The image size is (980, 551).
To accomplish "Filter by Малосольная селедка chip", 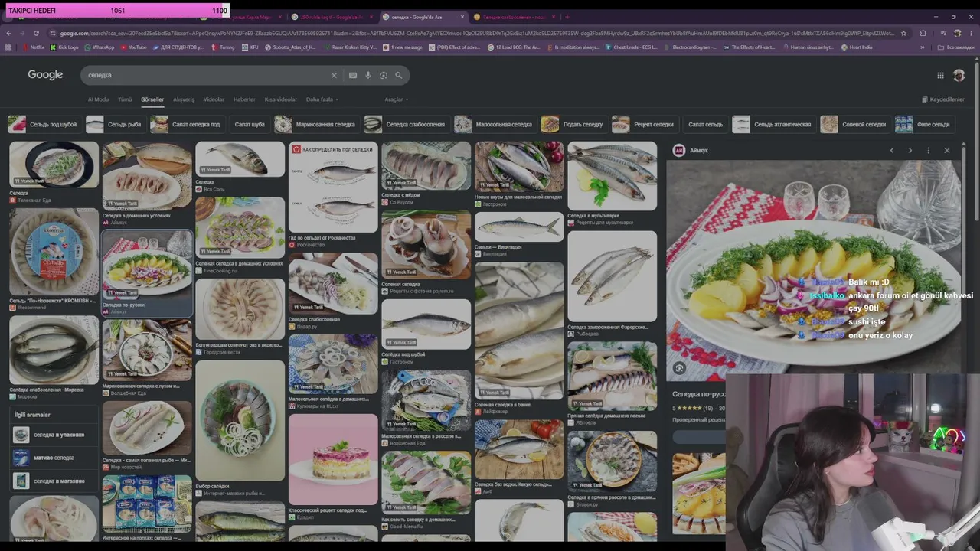I will coord(495,124).
